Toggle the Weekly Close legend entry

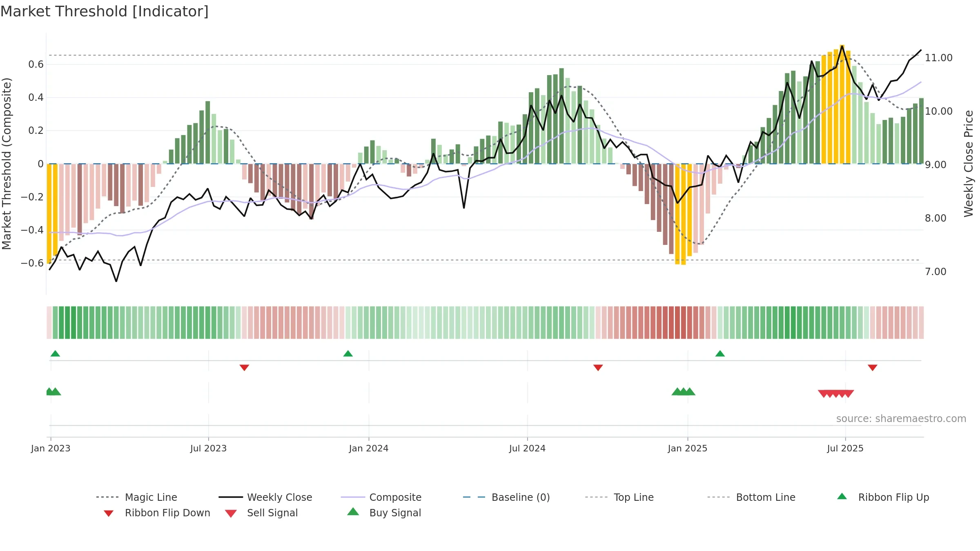pos(265,497)
